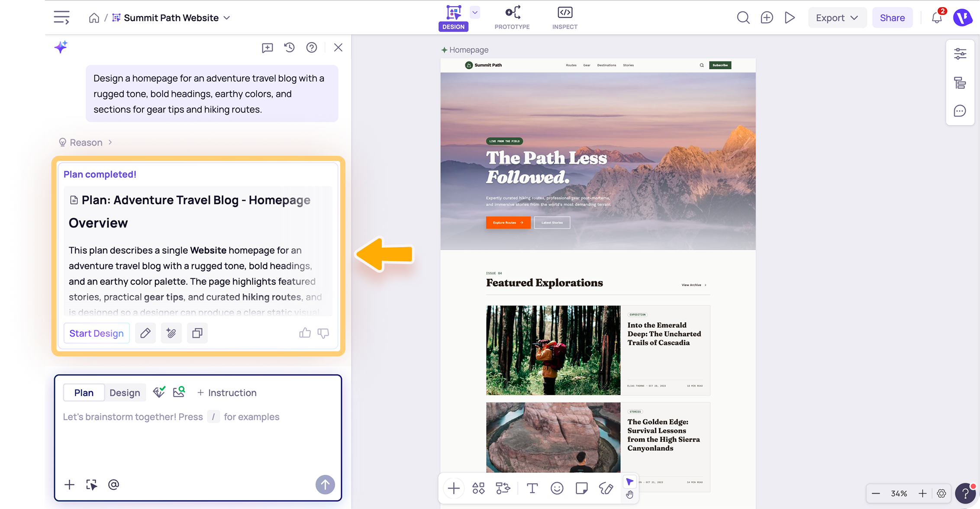
Task: Click the 34% zoom level value
Action: (899, 493)
